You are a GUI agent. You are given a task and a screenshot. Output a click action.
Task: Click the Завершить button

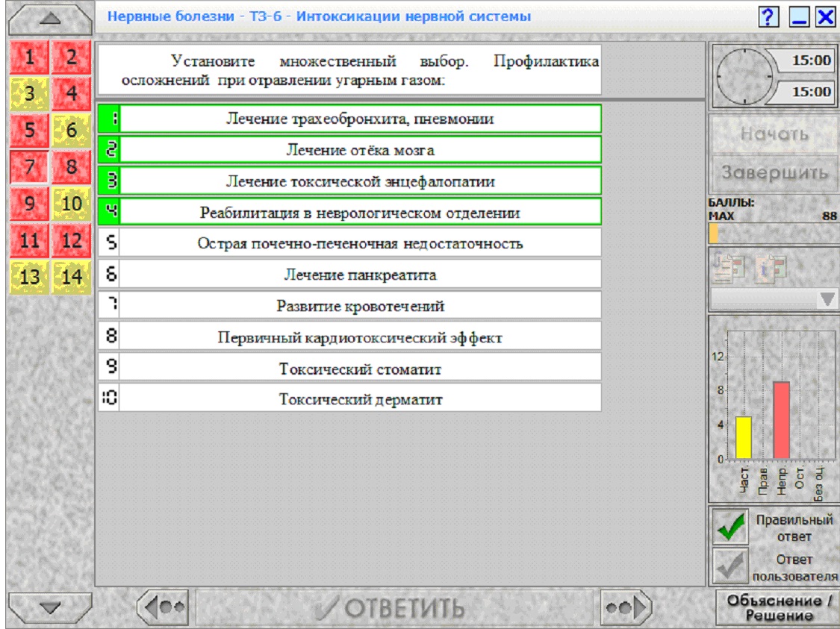pyautogui.click(x=774, y=173)
